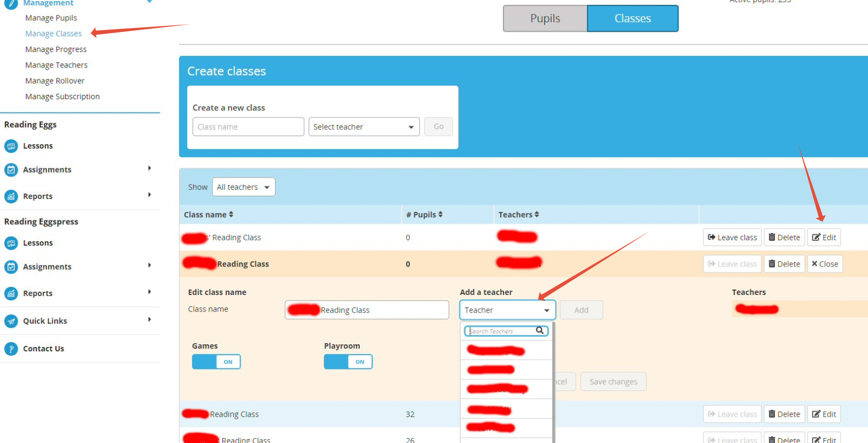Open Manage Pupils in sidebar
868x443 pixels.
[x=51, y=18]
